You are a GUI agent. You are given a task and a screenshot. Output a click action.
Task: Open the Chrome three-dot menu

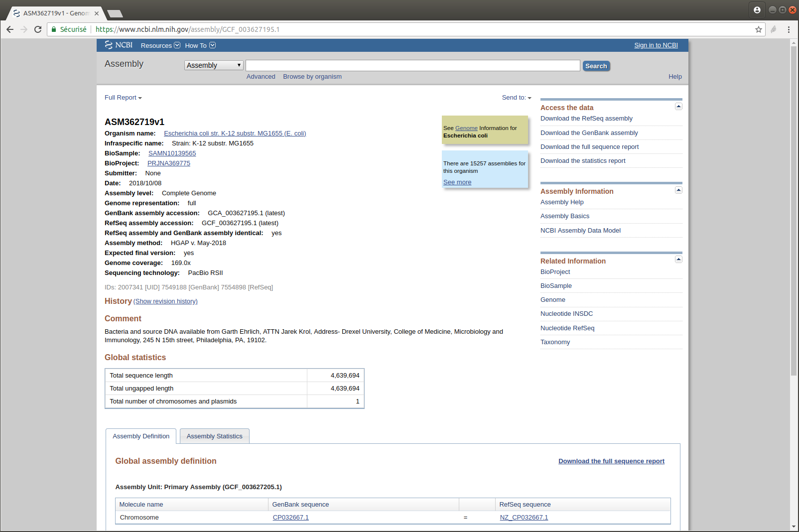pyautogui.click(x=789, y=29)
